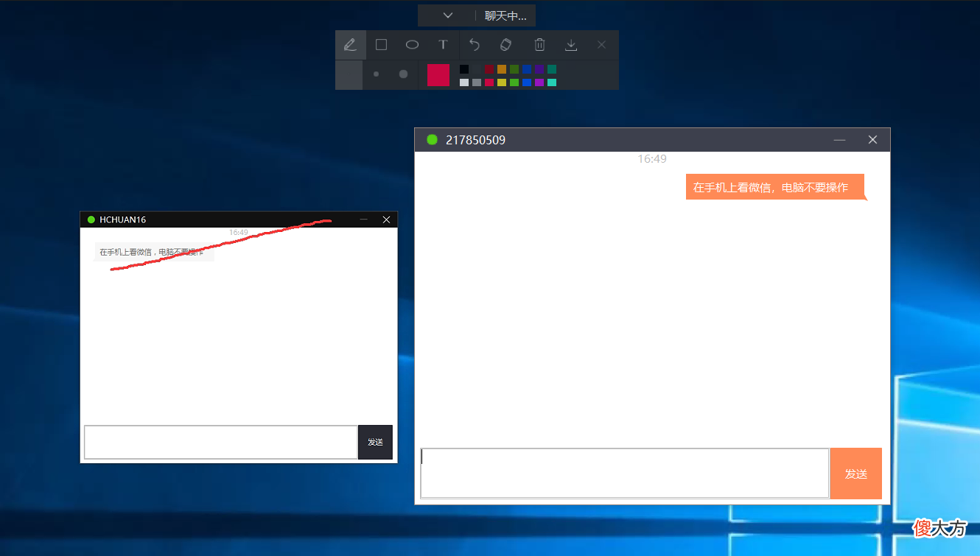Choose the smallest brush size option
Viewport: 980px width, 556px height.
pos(349,74)
